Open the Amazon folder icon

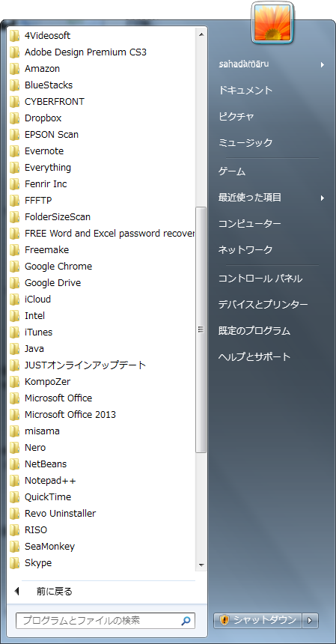pos(14,69)
